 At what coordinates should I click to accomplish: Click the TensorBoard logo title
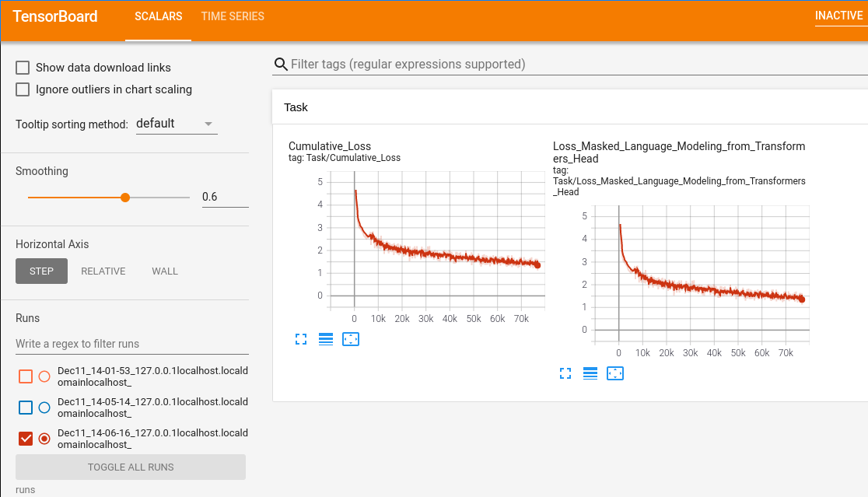tap(55, 16)
